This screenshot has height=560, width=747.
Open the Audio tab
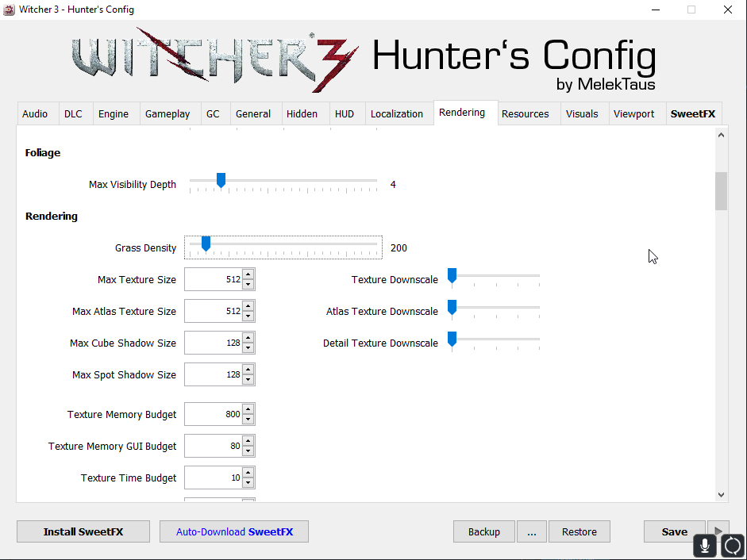click(x=35, y=113)
